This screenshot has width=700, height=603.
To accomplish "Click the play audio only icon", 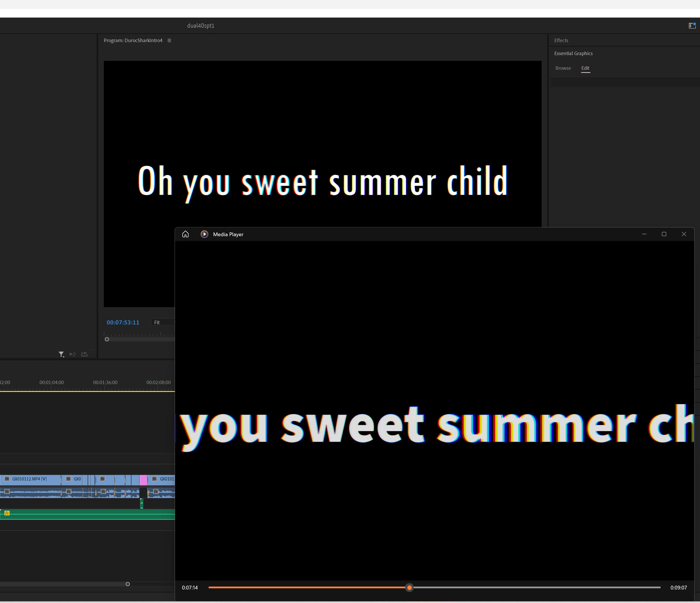I will click(72, 354).
